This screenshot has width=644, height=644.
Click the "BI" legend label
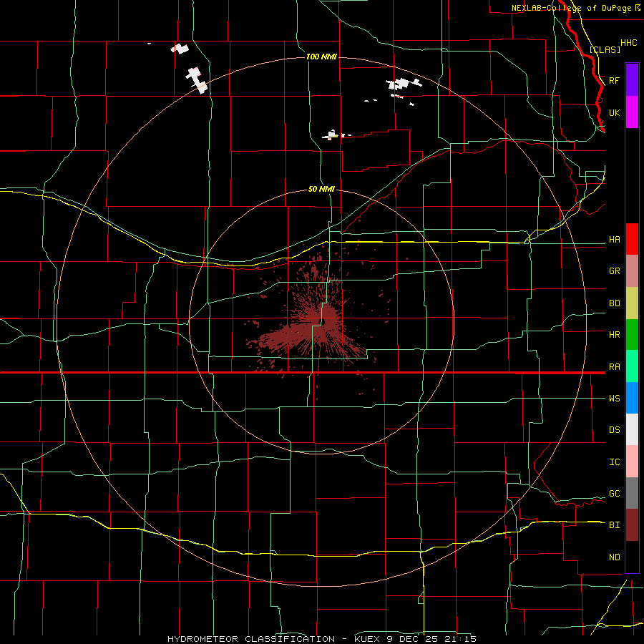pos(614,525)
